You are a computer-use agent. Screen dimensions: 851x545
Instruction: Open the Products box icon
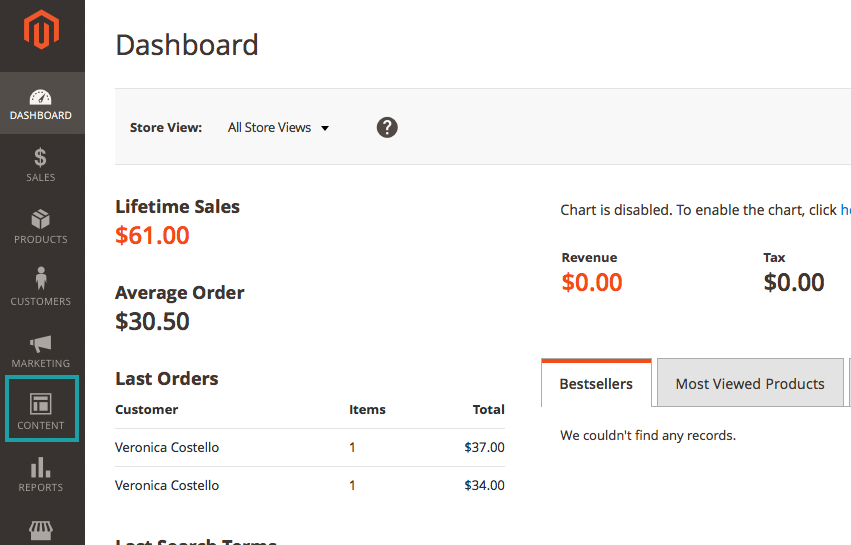click(x=41, y=220)
